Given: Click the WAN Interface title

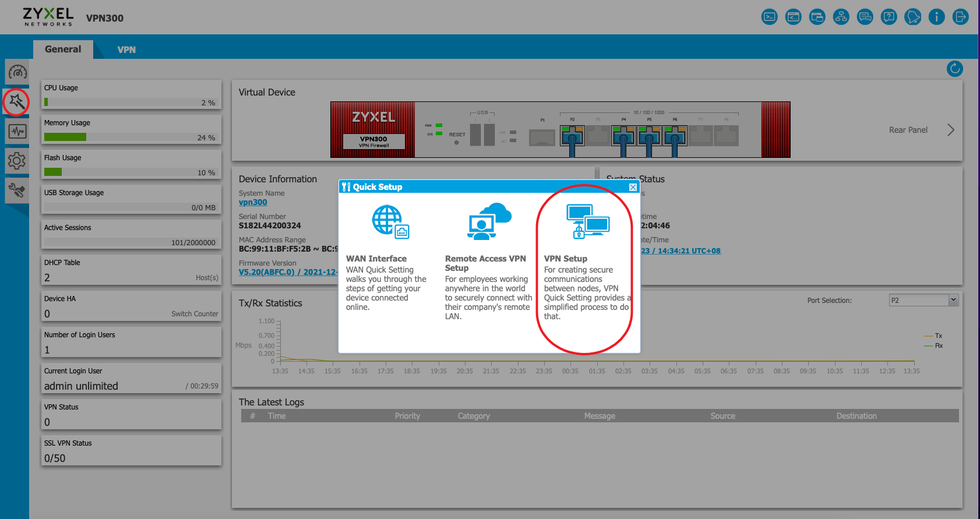Looking at the screenshot, I should coord(376,259).
